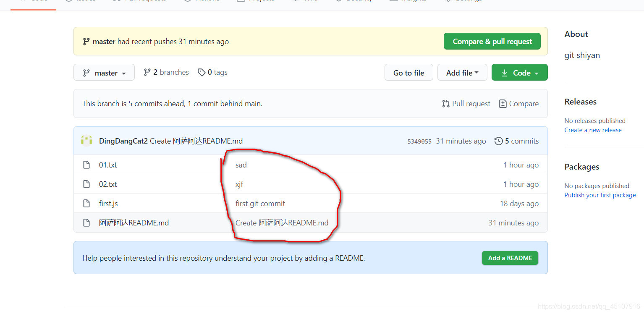Click the Add a README button
The width and height of the screenshot is (644, 314).
(510, 258)
